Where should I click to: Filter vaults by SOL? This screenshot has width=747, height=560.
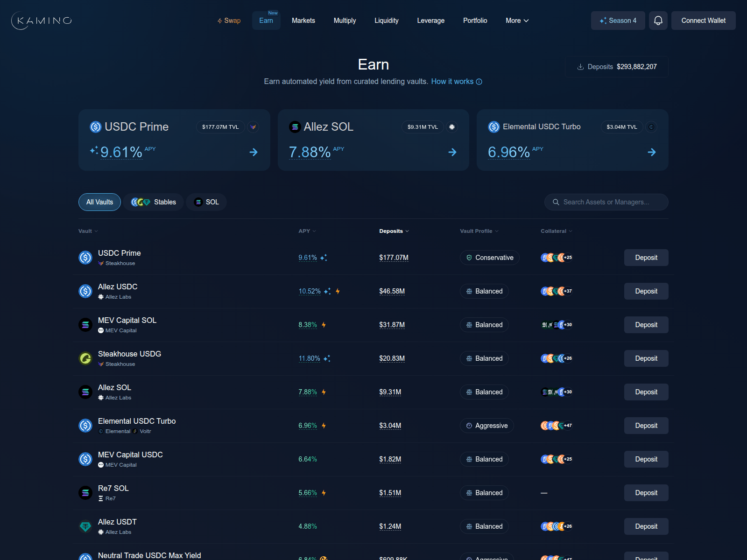(x=206, y=202)
